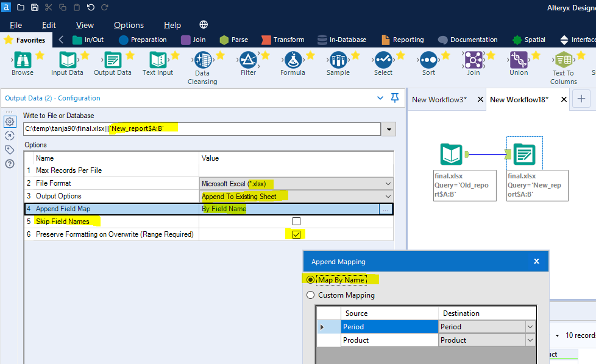
Task: Switch to New Workflow3 tab
Action: pos(439,99)
